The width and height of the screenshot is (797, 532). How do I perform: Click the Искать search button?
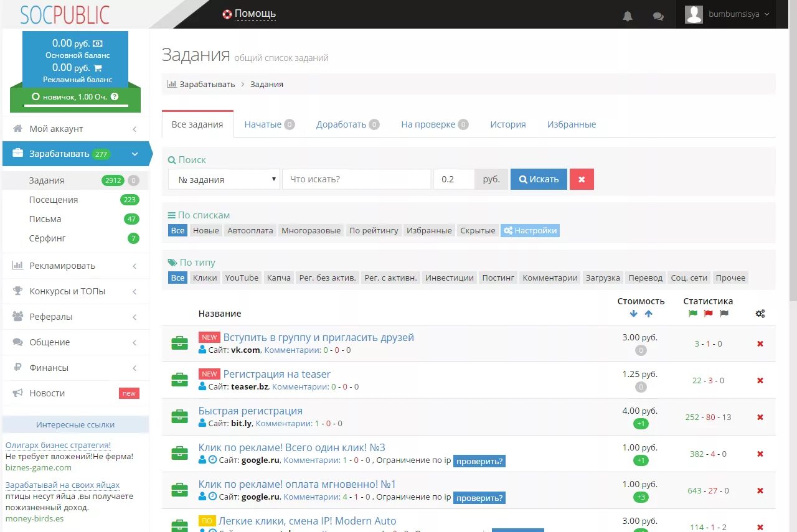tap(539, 179)
